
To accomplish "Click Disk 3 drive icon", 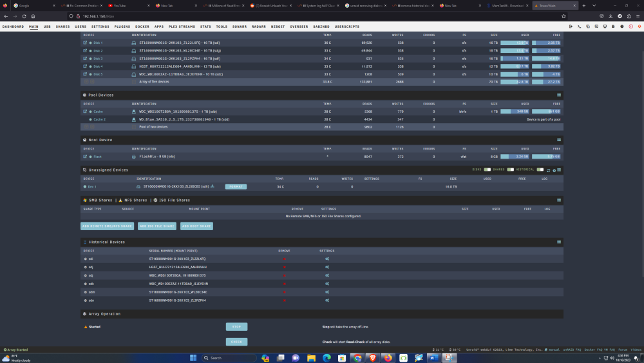I will click(133, 59).
